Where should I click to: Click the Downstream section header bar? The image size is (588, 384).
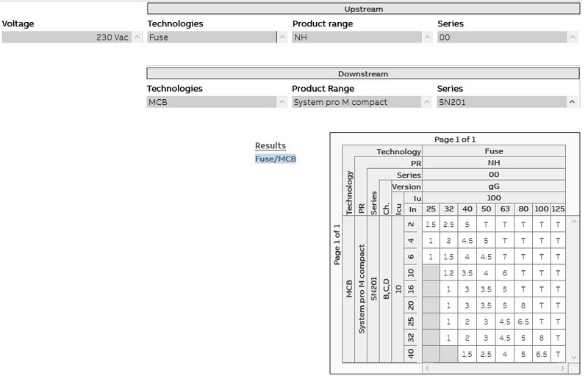363,74
